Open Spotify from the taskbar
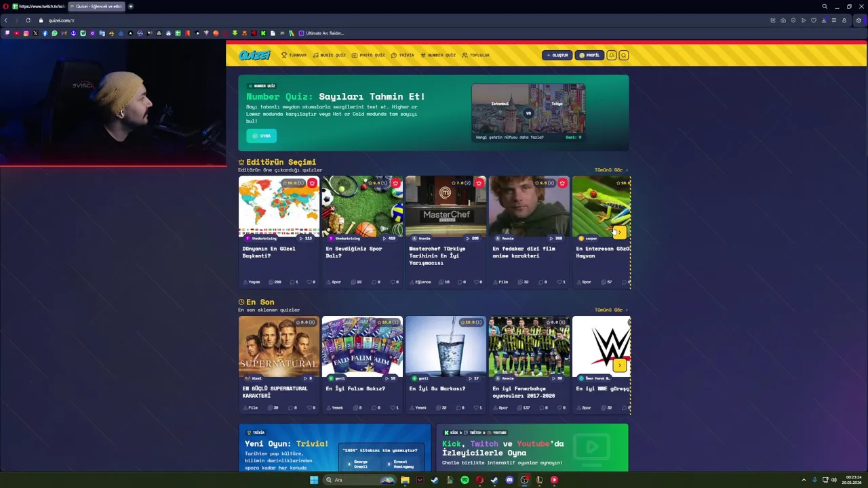The width and height of the screenshot is (868, 488). pos(465,480)
